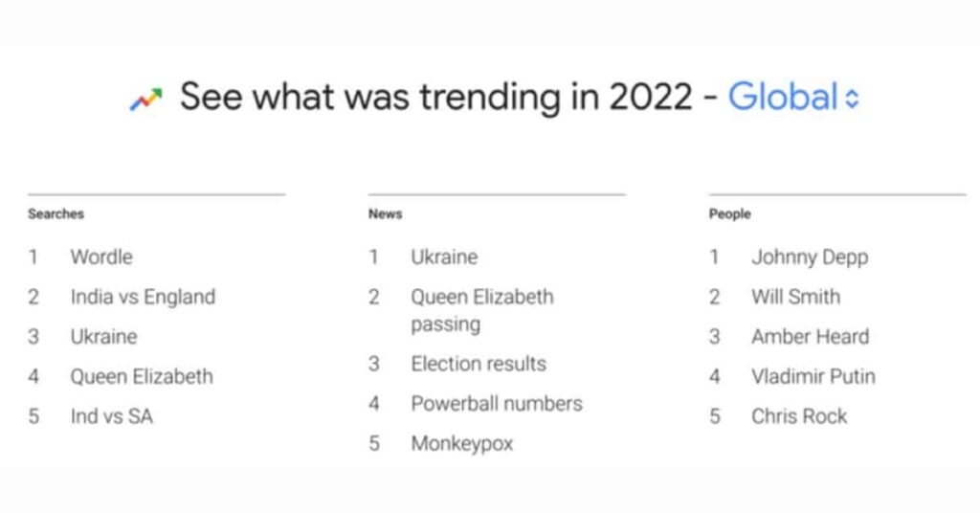The image size is (980, 513).
Task: Select India vs England search result
Action: (x=143, y=297)
